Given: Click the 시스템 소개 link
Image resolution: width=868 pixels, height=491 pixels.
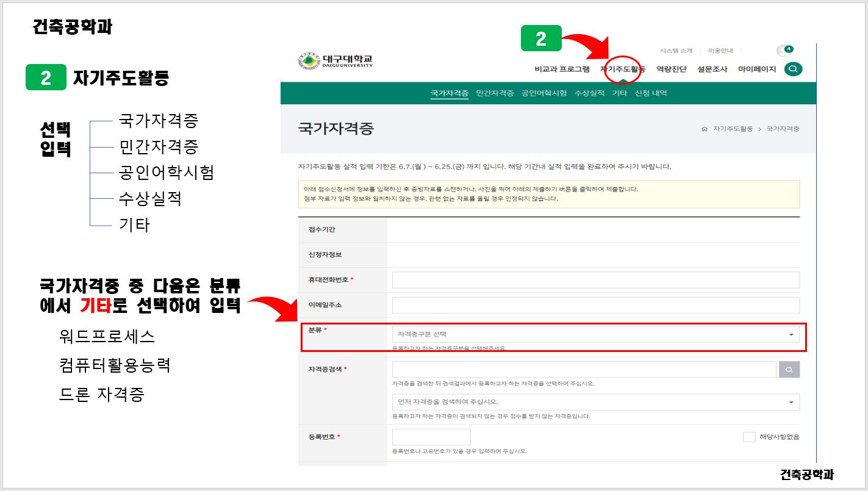Looking at the screenshot, I should click(676, 51).
